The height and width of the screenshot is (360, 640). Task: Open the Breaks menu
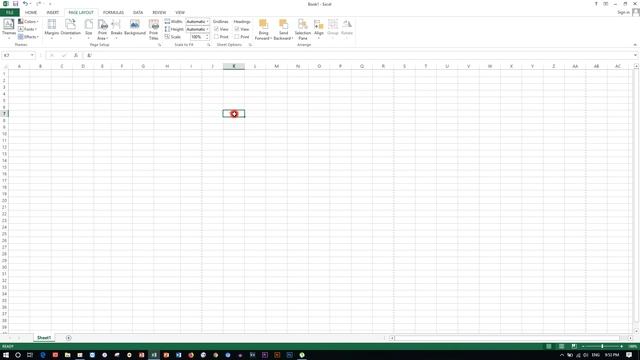(116, 29)
